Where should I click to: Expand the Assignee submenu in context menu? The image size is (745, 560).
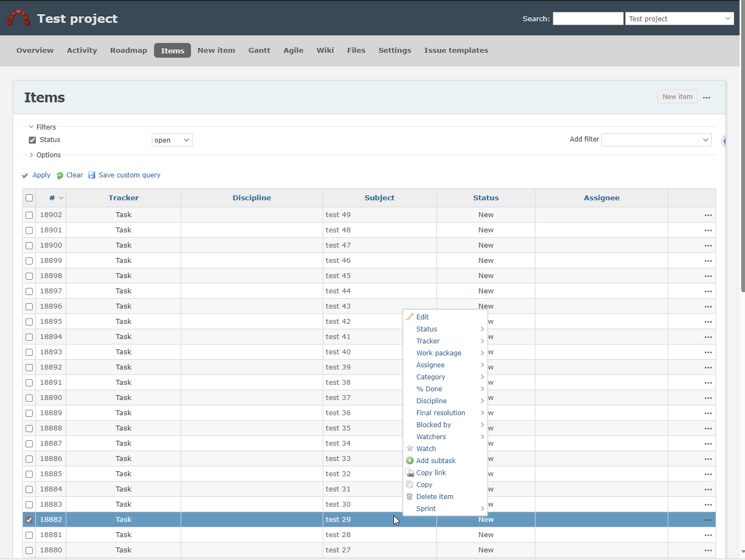(445, 365)
